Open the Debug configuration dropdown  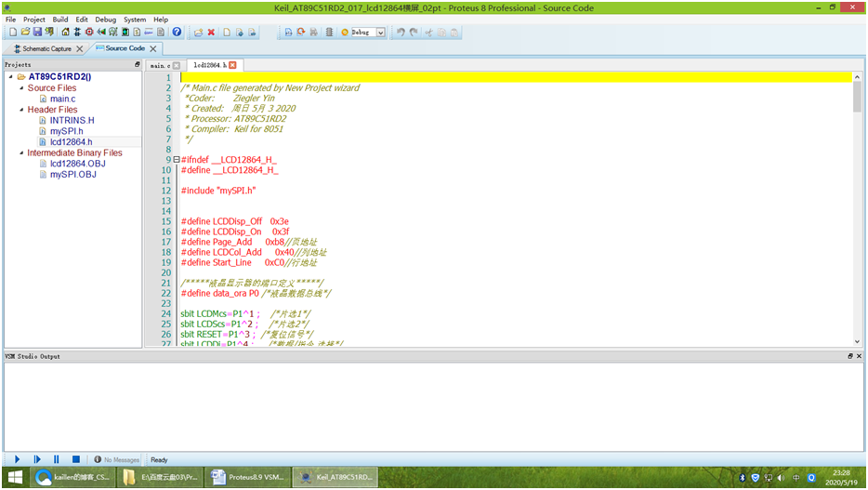(x=381, y=33)
